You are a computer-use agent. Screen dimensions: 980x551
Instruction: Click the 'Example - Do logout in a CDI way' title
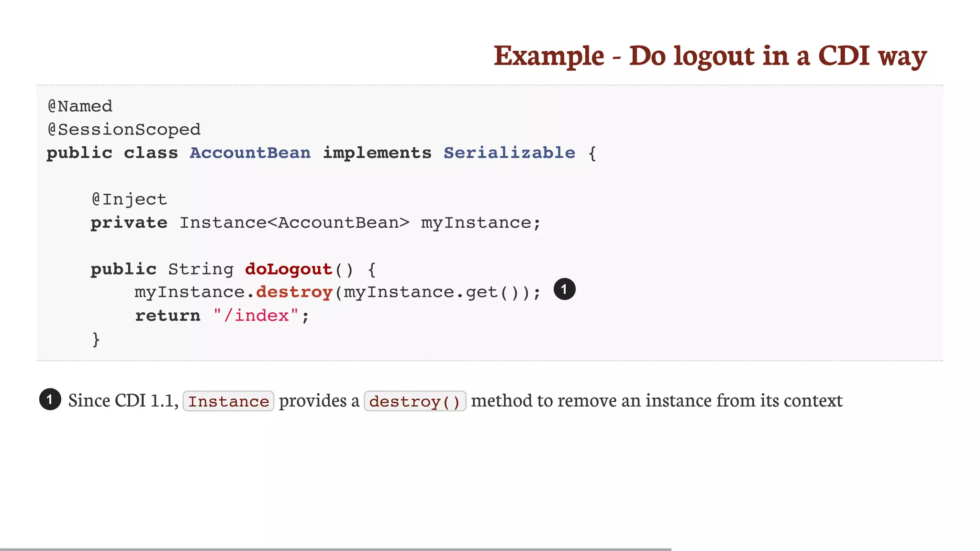coord(710,56)
